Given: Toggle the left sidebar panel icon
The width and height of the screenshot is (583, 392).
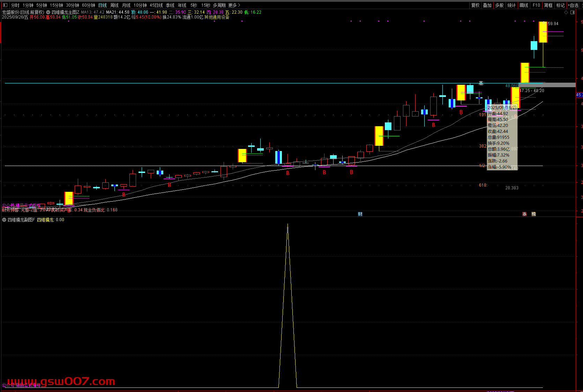Looking at the screenshot, I should [5, 5].
